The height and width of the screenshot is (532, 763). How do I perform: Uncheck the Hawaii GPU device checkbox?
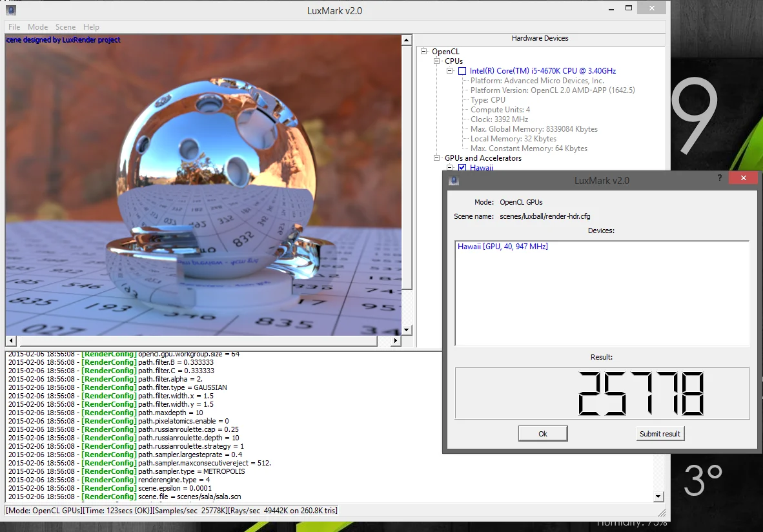click(462, 167)
